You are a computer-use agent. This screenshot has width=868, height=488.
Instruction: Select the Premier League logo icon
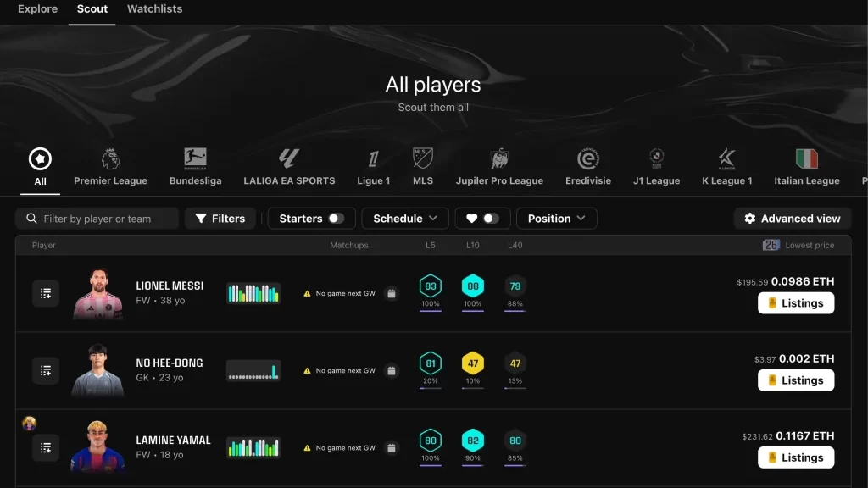(x=110, y=158)
